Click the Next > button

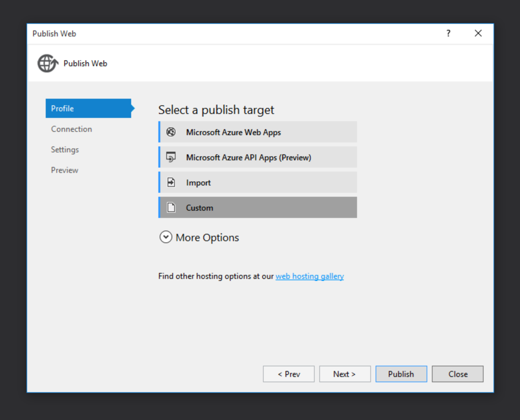[345, 374]
